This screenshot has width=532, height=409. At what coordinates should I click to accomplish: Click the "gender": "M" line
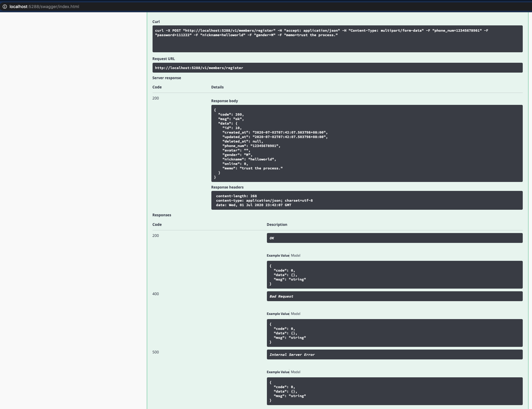coord(237,155)
